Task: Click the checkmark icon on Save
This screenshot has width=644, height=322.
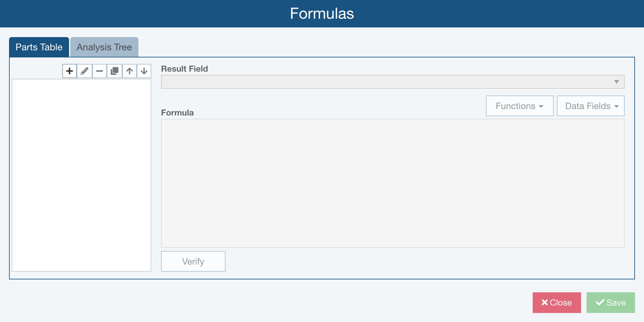Action: 600,302
